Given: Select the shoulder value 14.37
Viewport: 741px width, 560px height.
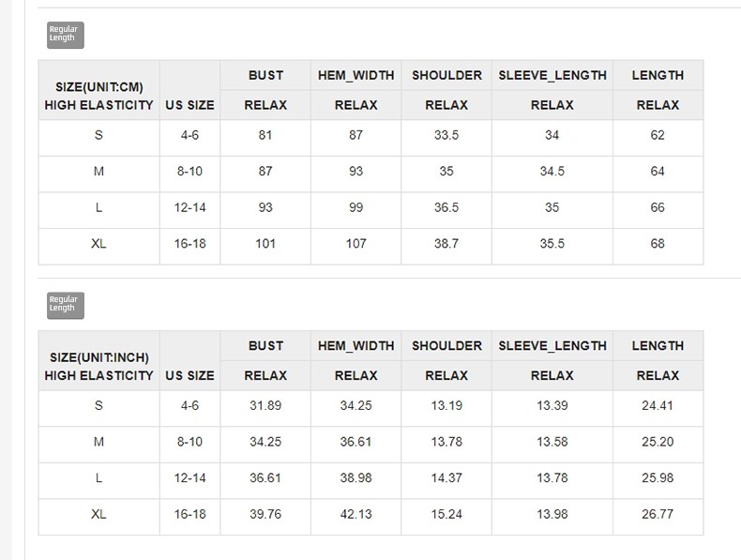Looking at the screenshot, I should pyautogui.click(x=446, y=477).
